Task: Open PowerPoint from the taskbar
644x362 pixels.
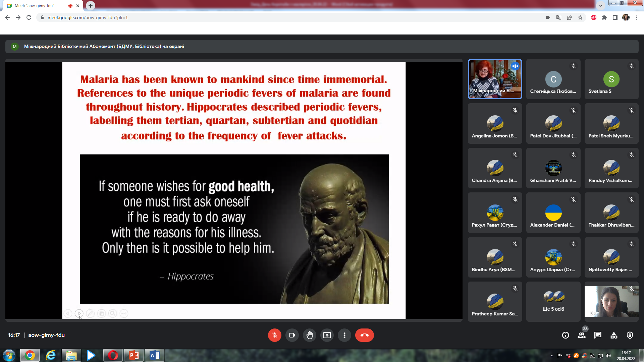Action: pyautogui.click(x=134, y=355)
